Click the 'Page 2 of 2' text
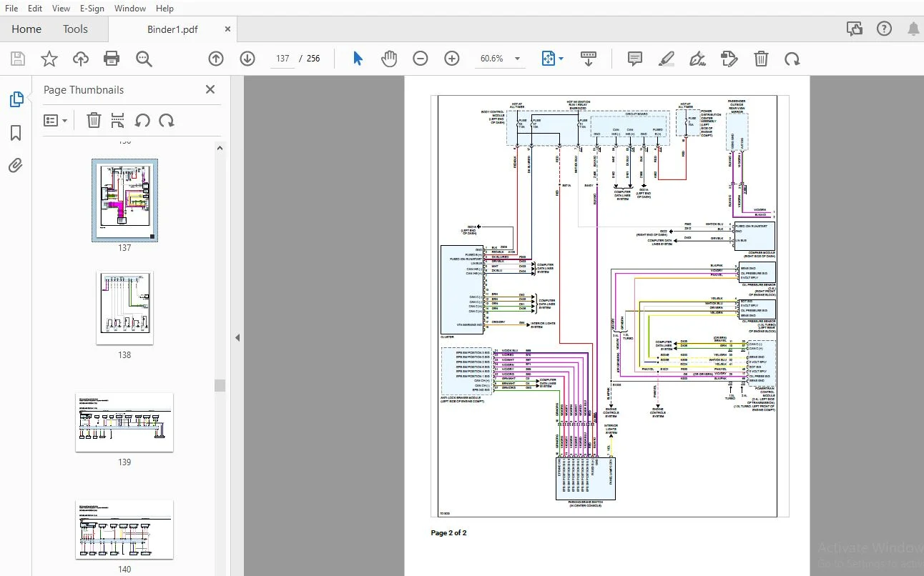The width and height of the screenshot is (924, 576). tap(448, 533)
